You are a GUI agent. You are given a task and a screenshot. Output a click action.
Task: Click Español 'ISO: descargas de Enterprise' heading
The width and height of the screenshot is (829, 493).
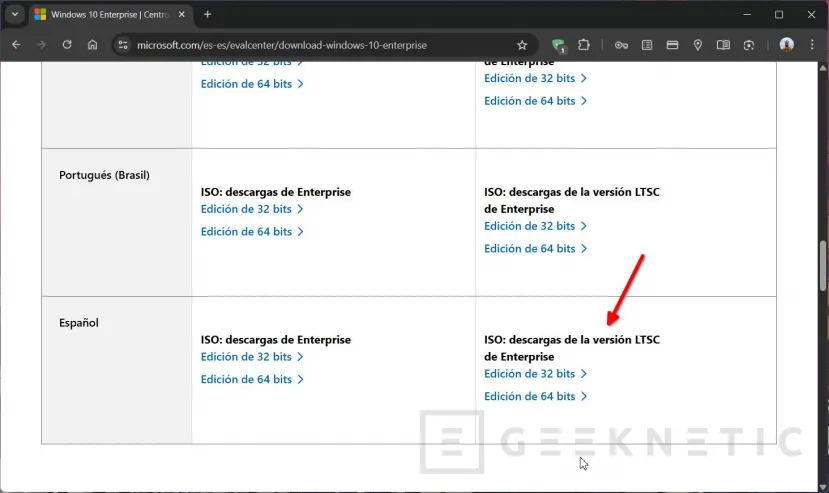(x=275, y=340)
